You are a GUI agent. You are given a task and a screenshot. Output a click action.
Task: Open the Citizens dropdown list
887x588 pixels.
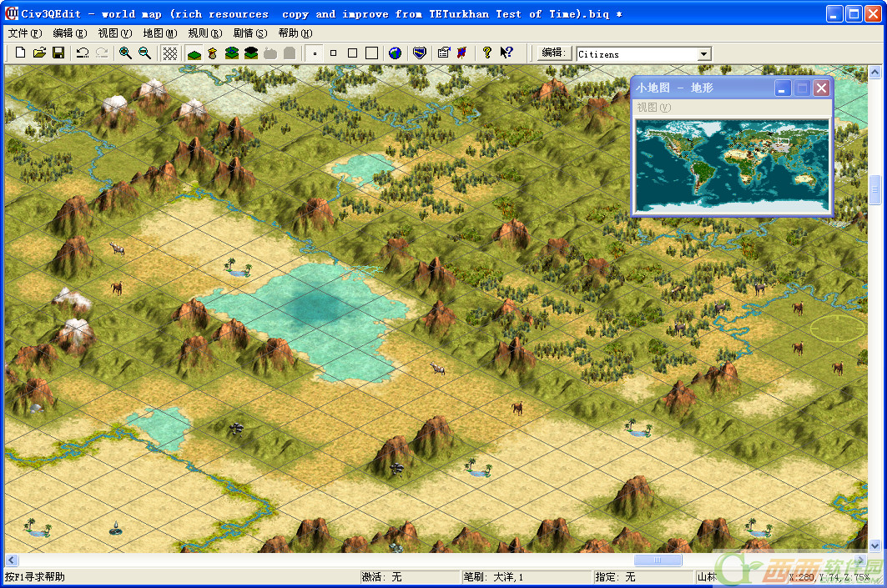[704, 54]
